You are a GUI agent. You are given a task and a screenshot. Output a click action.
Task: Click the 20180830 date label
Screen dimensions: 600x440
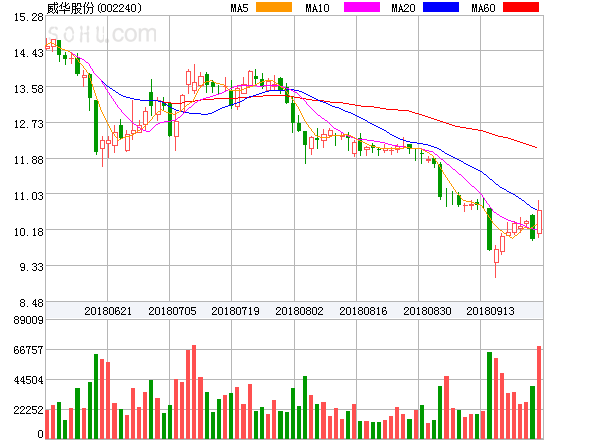pos(427,311)
